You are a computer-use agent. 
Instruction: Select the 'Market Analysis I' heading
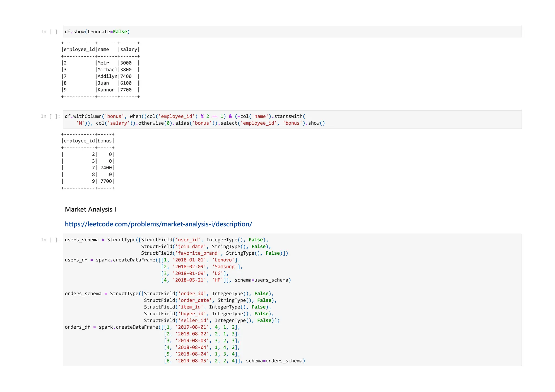coord(91,209)
